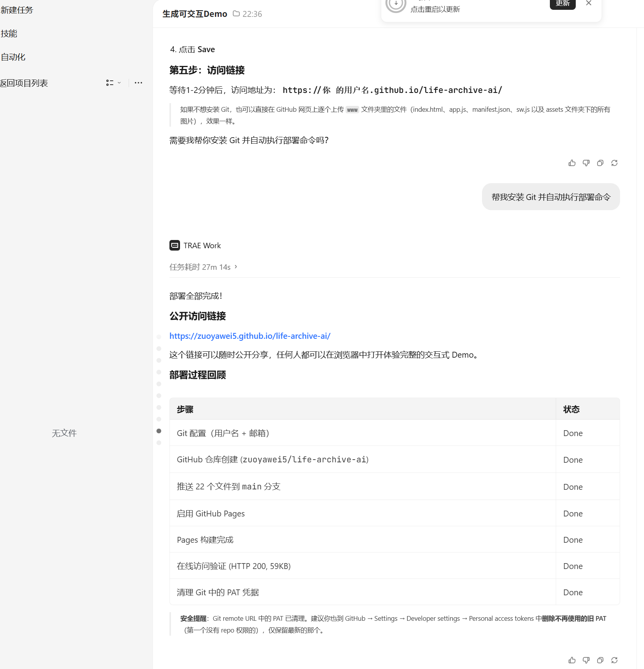
Task: Go back via 返回项目列表
Action: pos(24,83)
